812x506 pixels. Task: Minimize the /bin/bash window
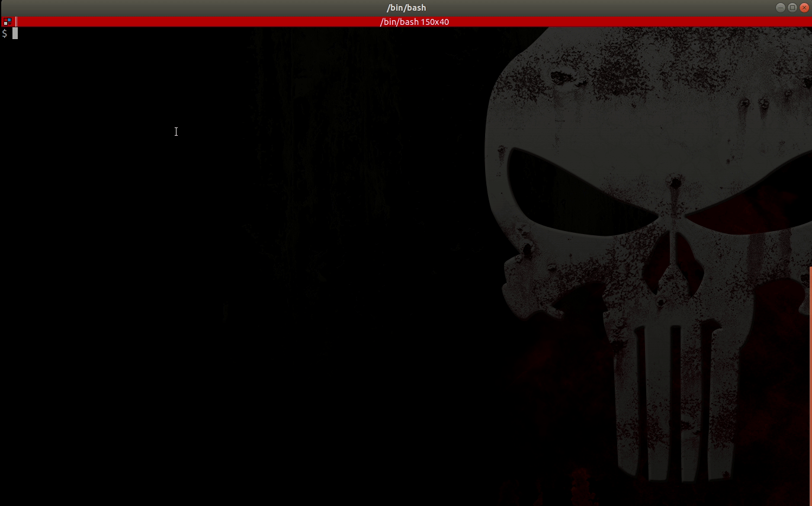click(x=780, y=8)
